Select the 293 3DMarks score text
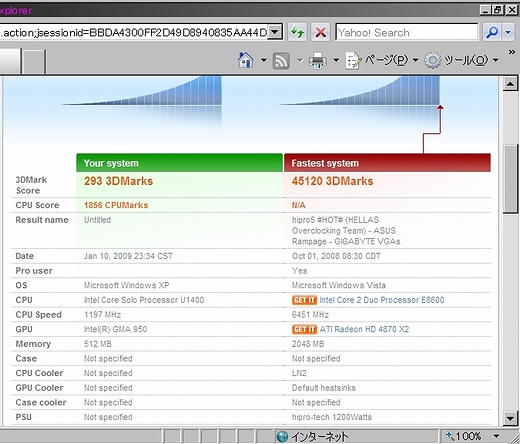 [118, 181]
